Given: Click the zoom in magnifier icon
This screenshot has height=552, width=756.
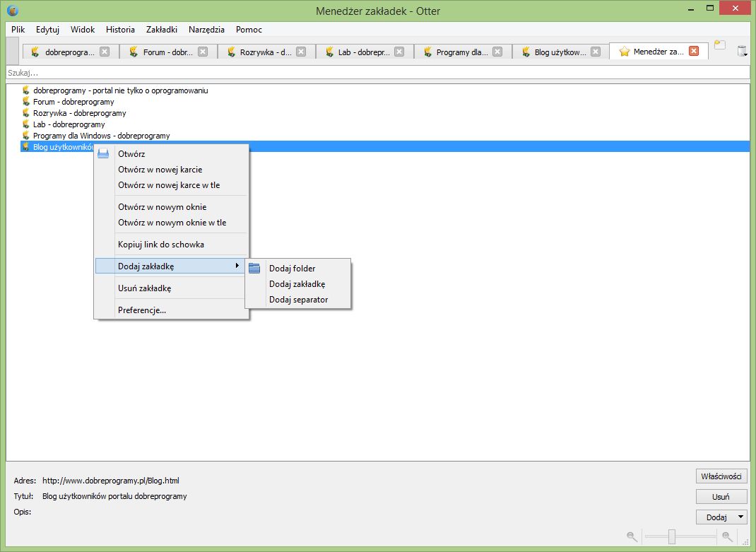Looking at the screenshot, I should click(728, 536).
